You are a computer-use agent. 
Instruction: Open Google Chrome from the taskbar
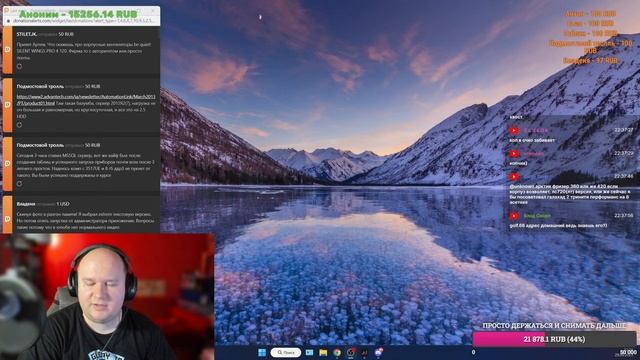point(337,352)
